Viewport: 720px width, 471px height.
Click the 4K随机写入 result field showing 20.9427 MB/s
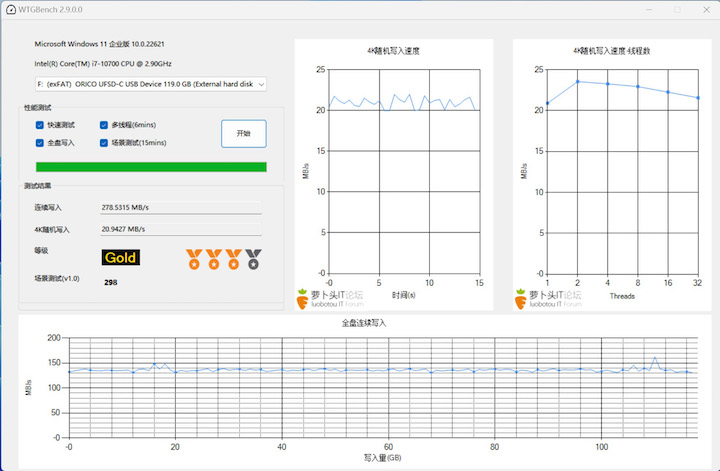click(180, 229)
